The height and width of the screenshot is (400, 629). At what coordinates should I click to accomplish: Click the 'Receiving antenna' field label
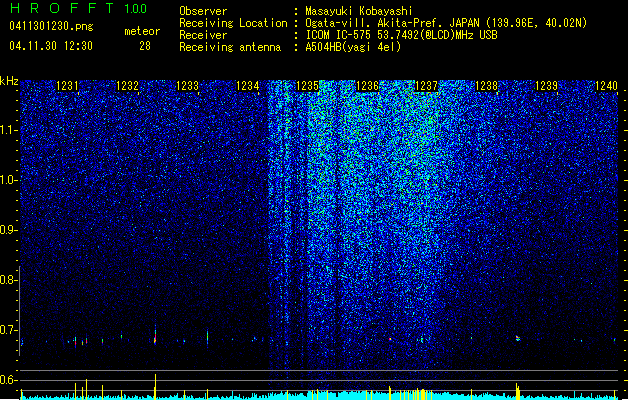pos(230,47)
